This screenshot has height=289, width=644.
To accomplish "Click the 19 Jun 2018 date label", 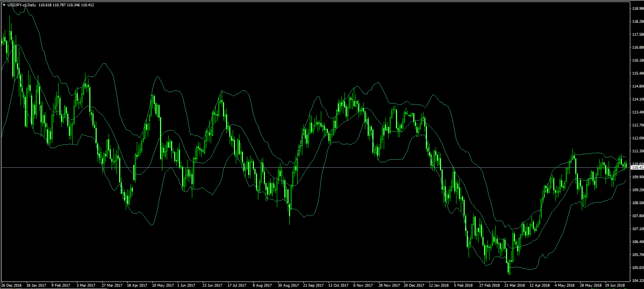I will tap(615, 285).
